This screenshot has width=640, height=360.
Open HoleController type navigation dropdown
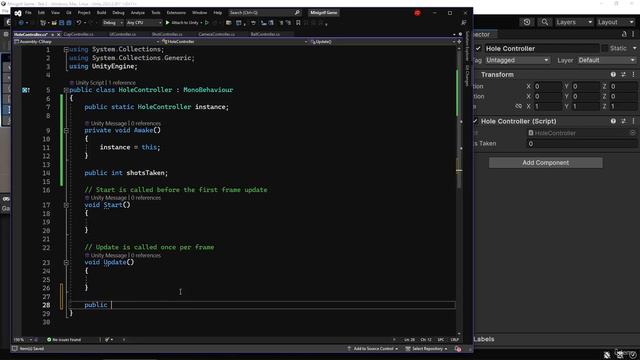point(234,42)
